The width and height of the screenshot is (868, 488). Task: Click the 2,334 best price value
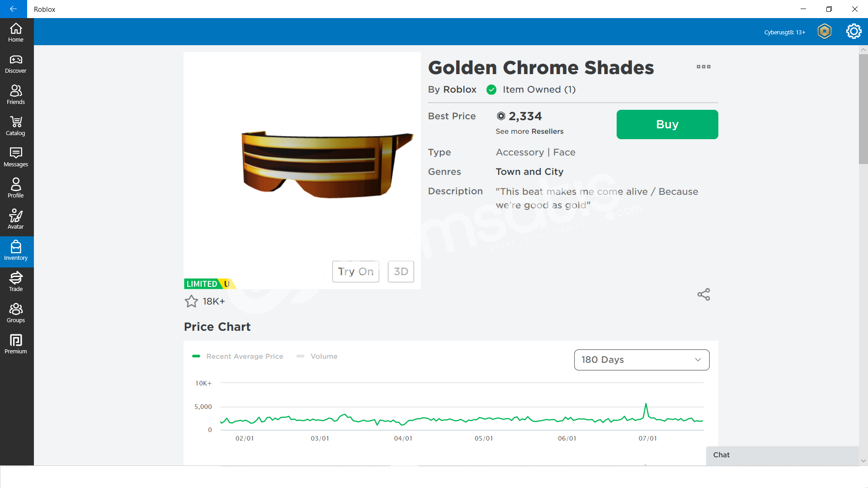(x=525, y=116)
